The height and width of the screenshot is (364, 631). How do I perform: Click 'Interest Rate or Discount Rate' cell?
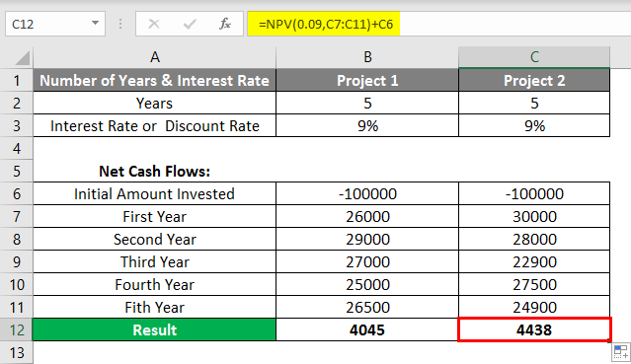click(x=154, y=126)
